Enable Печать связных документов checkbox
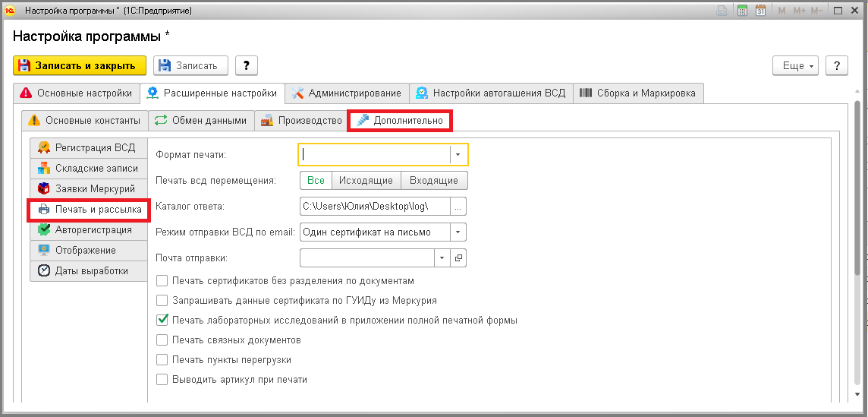The width and height of the screenshot is (868, 417). pyautogui.click(x=162, y=340)
